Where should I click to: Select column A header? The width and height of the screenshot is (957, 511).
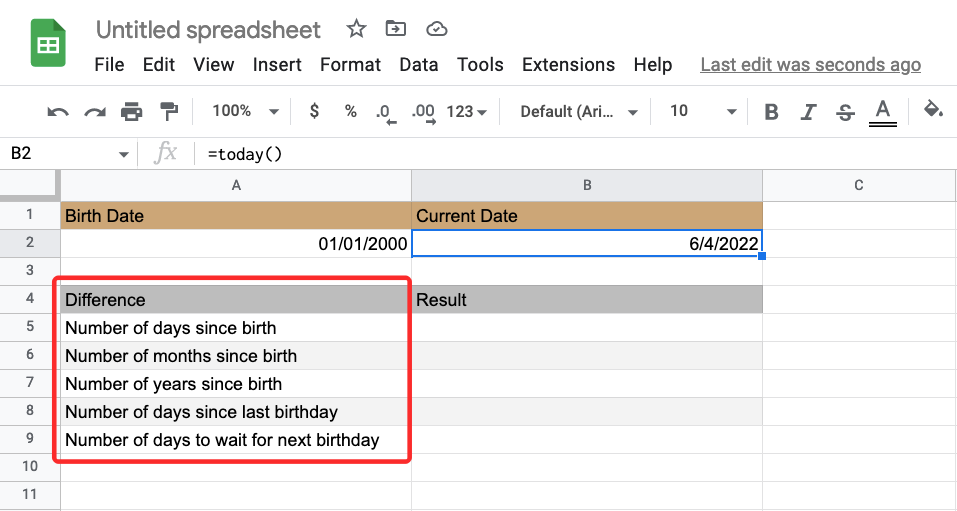pyautogui.click(x=236, y=186)
